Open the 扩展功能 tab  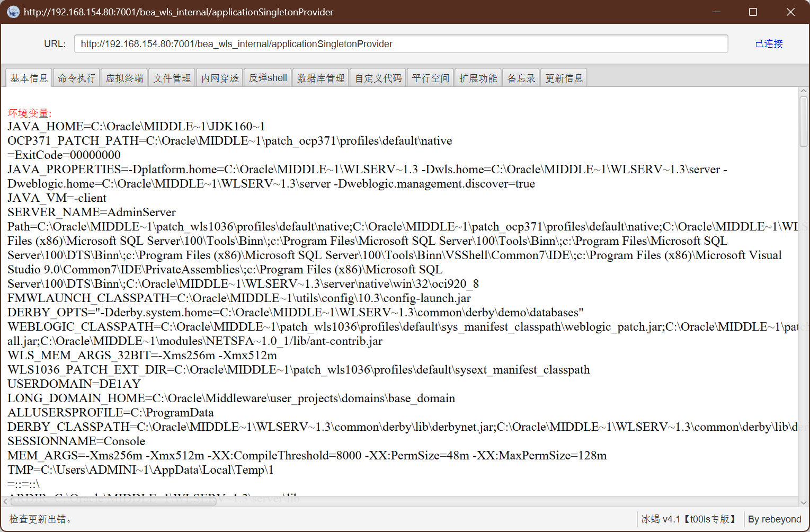pos(478,78)
